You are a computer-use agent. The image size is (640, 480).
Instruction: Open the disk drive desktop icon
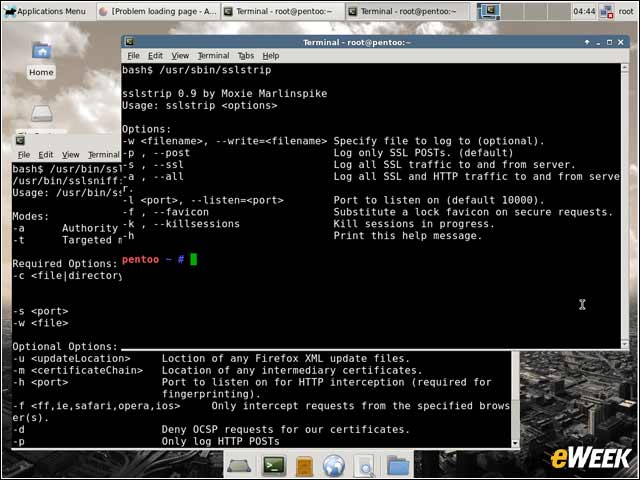[42, 113]
